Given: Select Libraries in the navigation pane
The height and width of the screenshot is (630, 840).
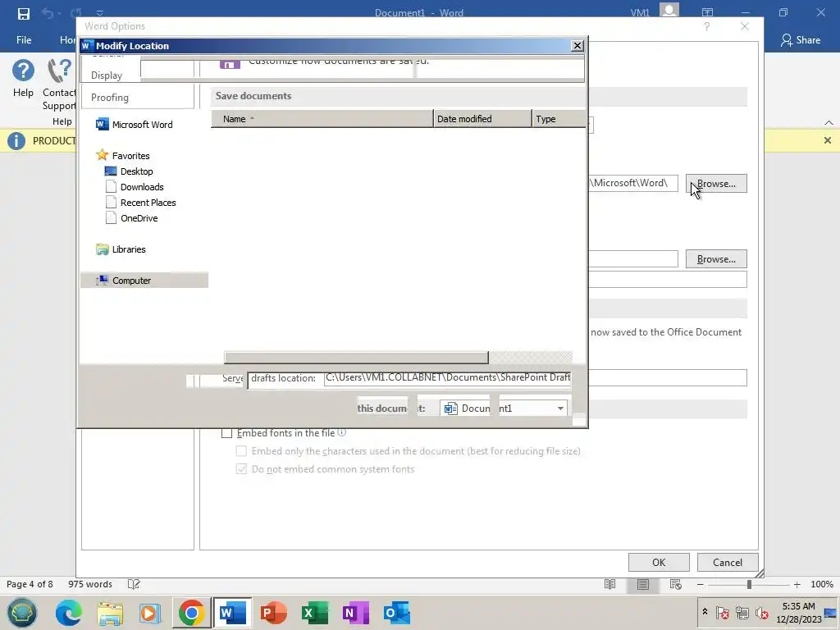Looking at the screenshot, I should pyautogui.click(x=121, y=249).
